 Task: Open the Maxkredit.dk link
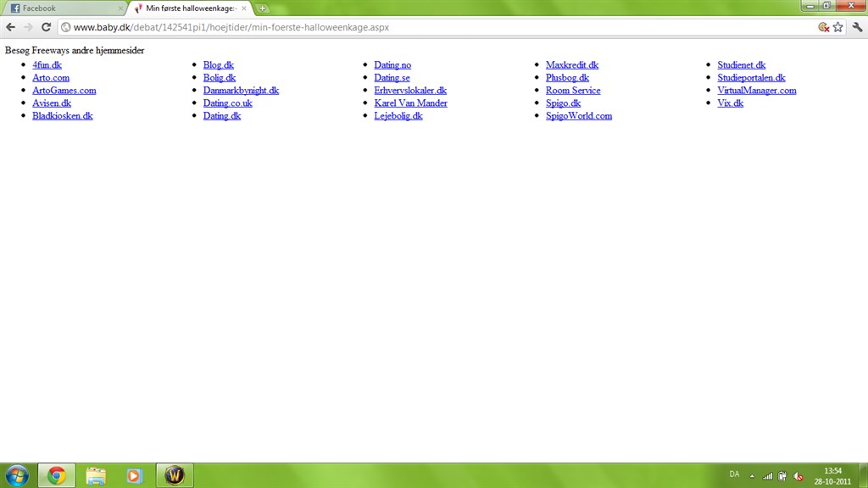pos(572,64)
